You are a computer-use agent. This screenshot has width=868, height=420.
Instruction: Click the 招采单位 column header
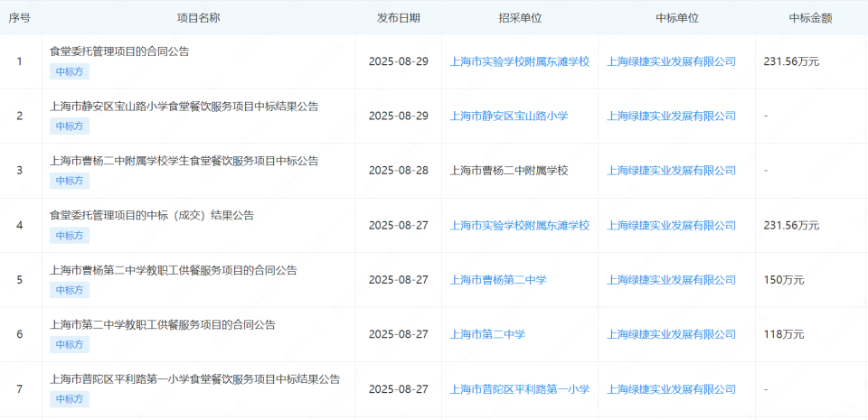click(520, 18)
